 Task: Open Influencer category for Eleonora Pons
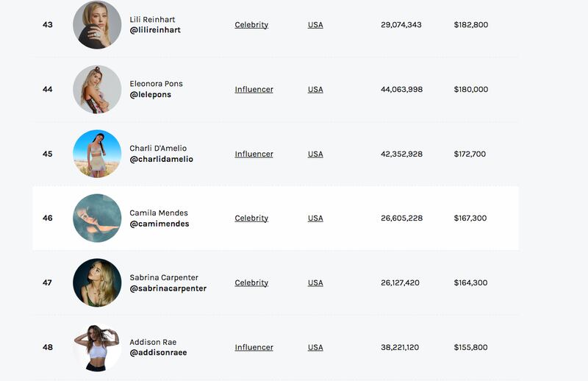tap(254, 89)
